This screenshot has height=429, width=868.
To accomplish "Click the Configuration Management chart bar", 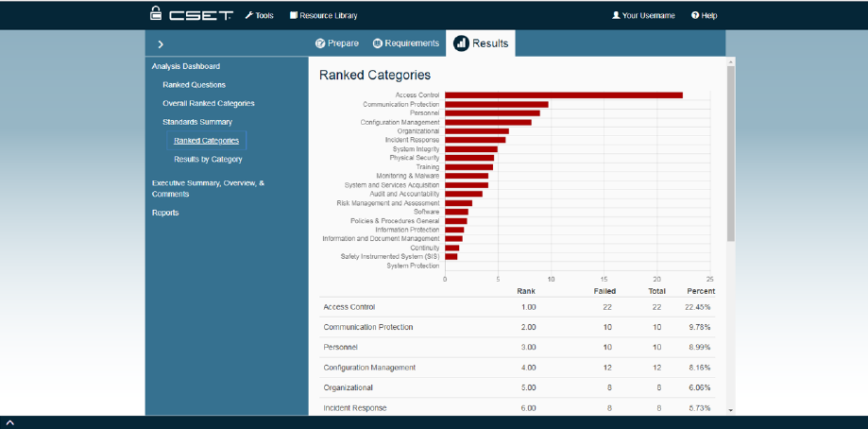I will tap(488, 122).
